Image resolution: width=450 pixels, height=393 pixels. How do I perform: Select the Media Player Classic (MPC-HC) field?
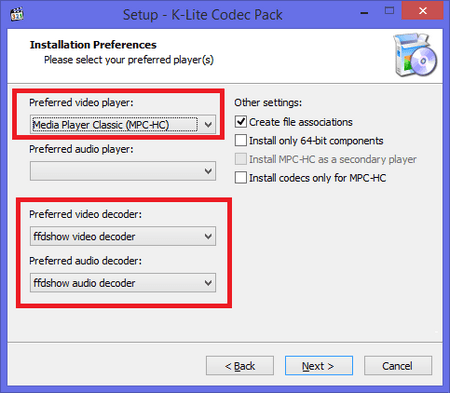[123, 124]
